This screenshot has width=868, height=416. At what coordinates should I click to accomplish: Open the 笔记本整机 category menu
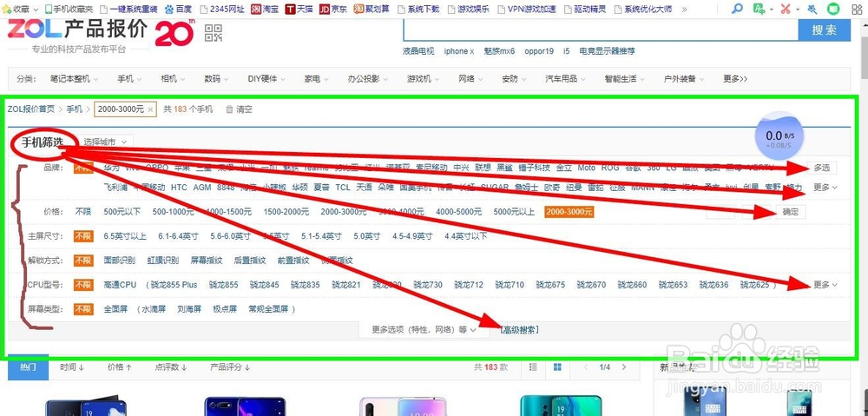click(x=74, y=79)
